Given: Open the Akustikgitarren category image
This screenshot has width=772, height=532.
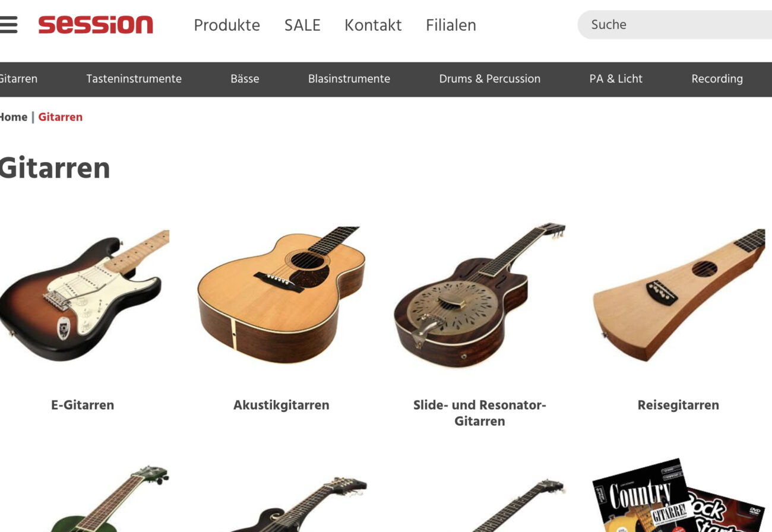Looking at the screenshot, I should coord(281,295).
